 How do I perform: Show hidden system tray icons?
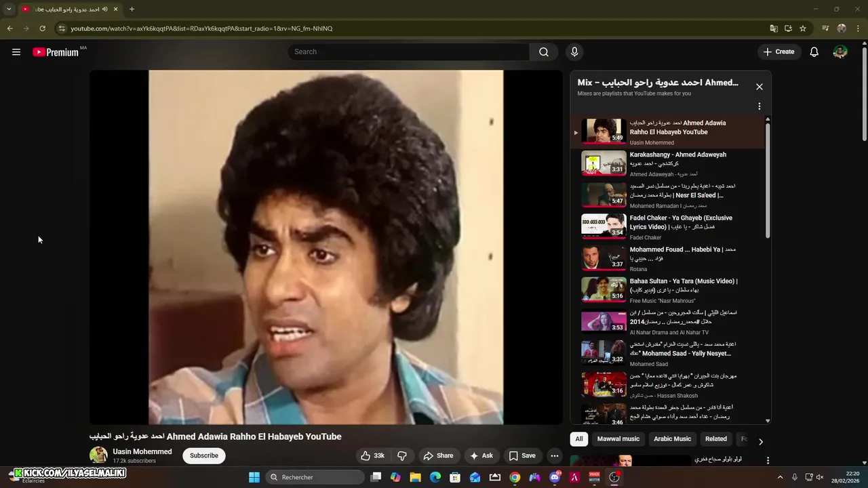coord(780,477)
